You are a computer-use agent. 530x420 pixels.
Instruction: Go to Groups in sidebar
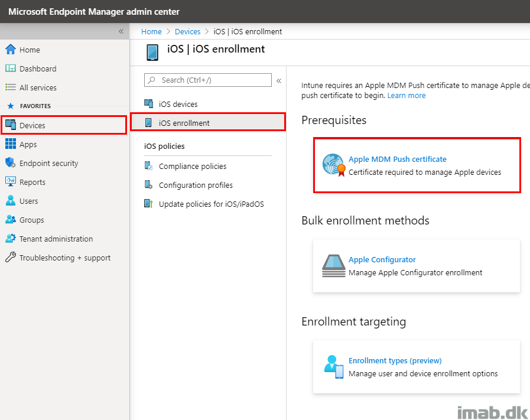pyautogui.click(x=32, y=220)
